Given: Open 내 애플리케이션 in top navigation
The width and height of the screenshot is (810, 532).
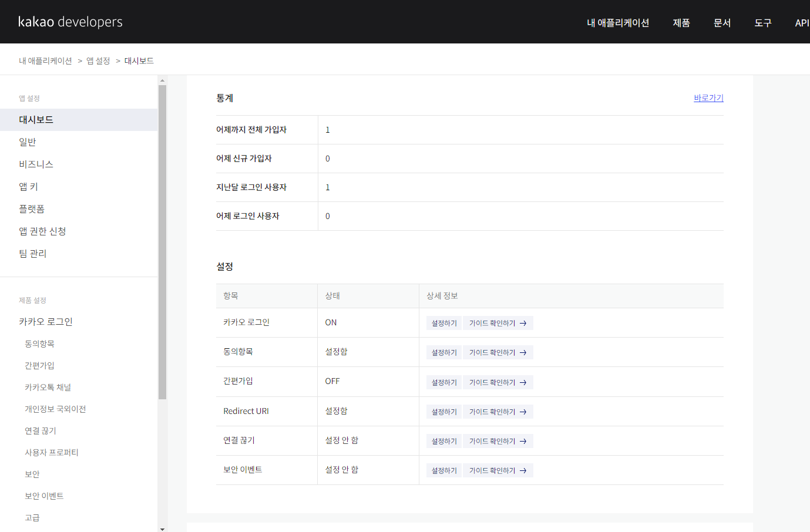Looking at the screenshot, I should [x=618, y=23].
